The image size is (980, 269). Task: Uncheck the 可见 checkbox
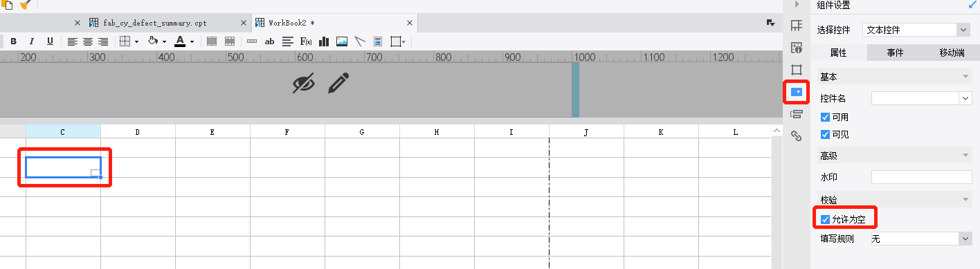(825, 134)
